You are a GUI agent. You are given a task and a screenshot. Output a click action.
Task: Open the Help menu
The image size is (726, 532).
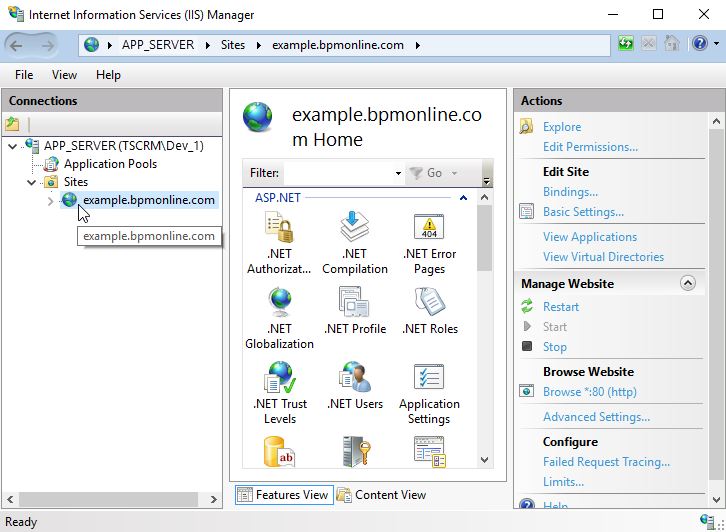pos(108,75)
